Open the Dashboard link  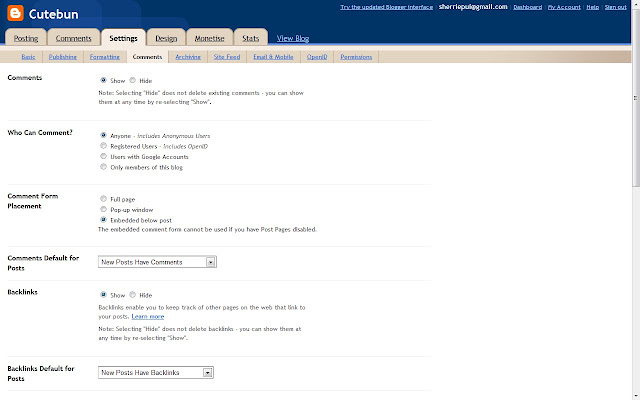[528, 7]
